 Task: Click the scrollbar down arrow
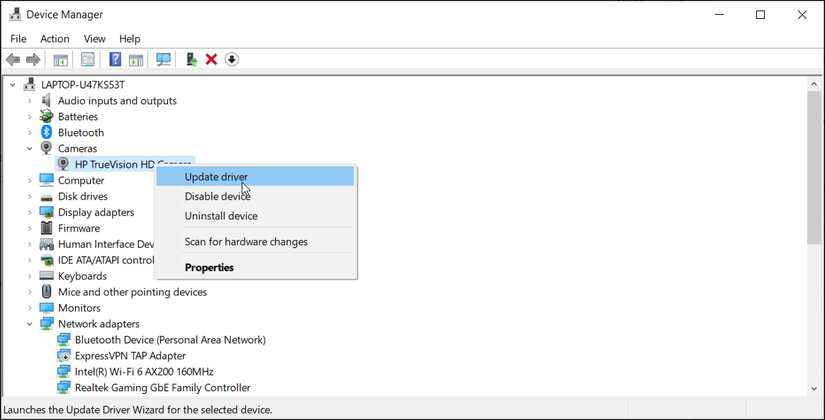click(814, 388)
